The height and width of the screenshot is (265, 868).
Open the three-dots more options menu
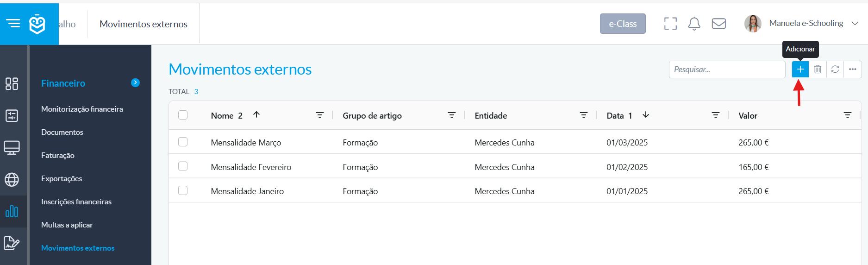tap(853, 69)
